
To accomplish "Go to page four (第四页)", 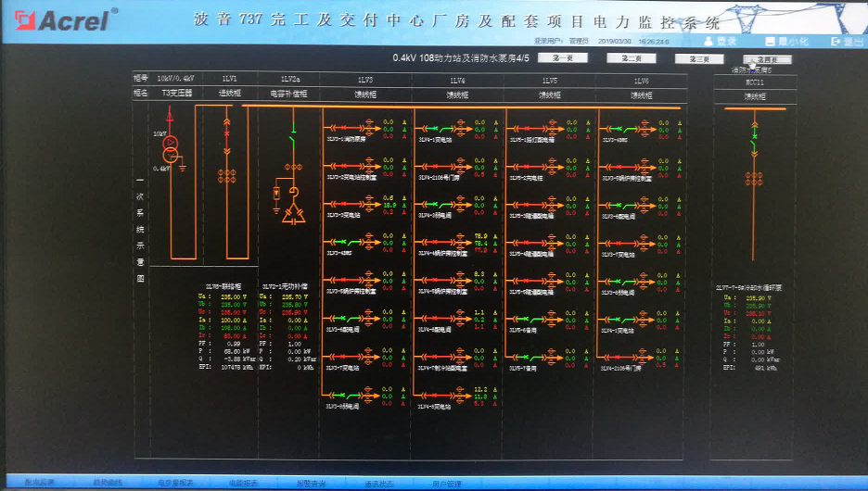I will (766, 58).
